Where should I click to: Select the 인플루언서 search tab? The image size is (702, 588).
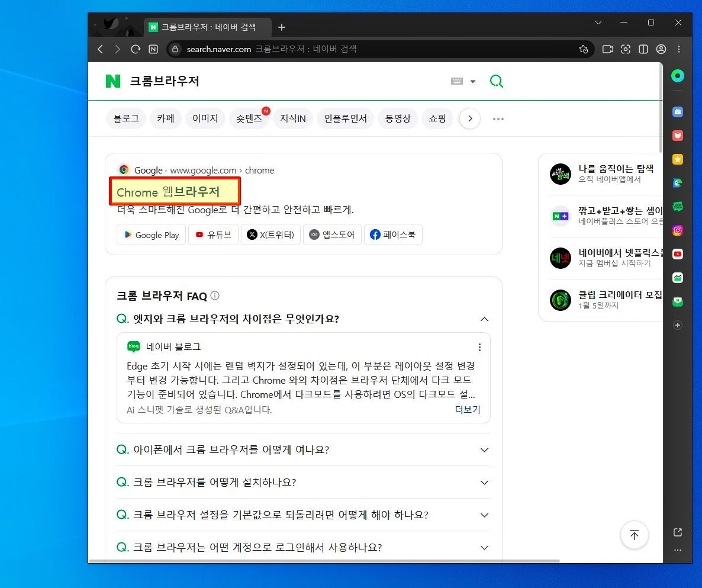[345, 118]
